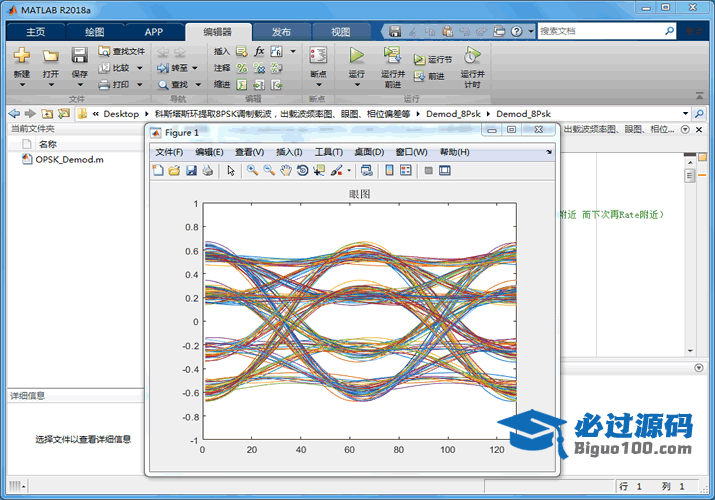Click back arrow in address bar

click(x=14, y=113)
